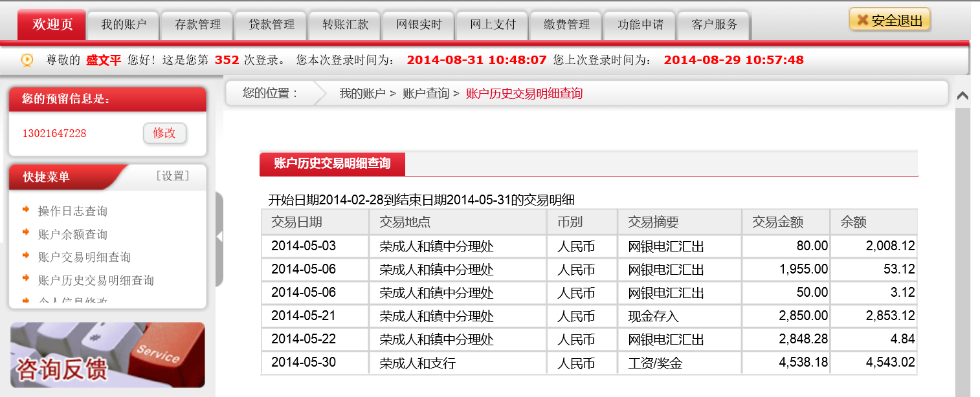Click orange arrow beside 账户历史交易明细查询
This screenshot has height=397, width=980.
point(26,278)
